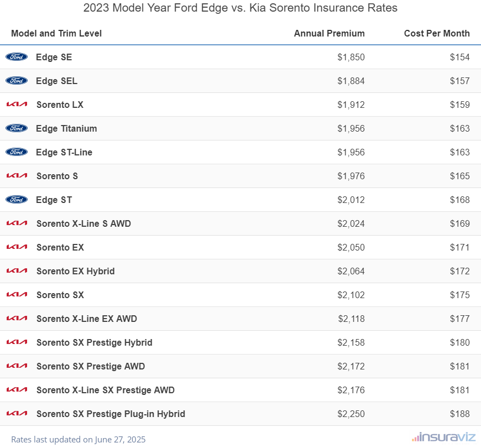Click the Kia logo beside Sorento EX
This screenshot has width=481, height=448.
(x=17, y=247)
